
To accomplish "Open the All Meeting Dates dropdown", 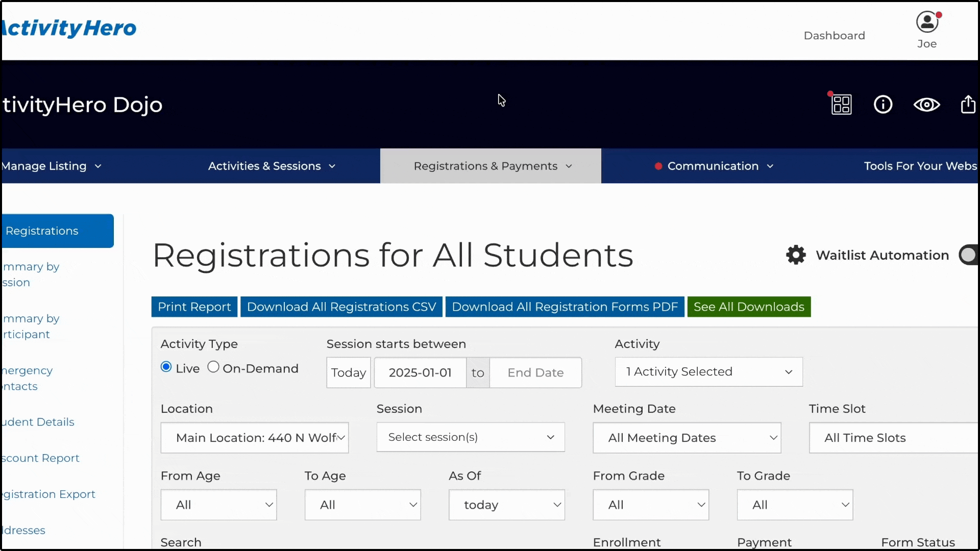I will click(687, 438).
